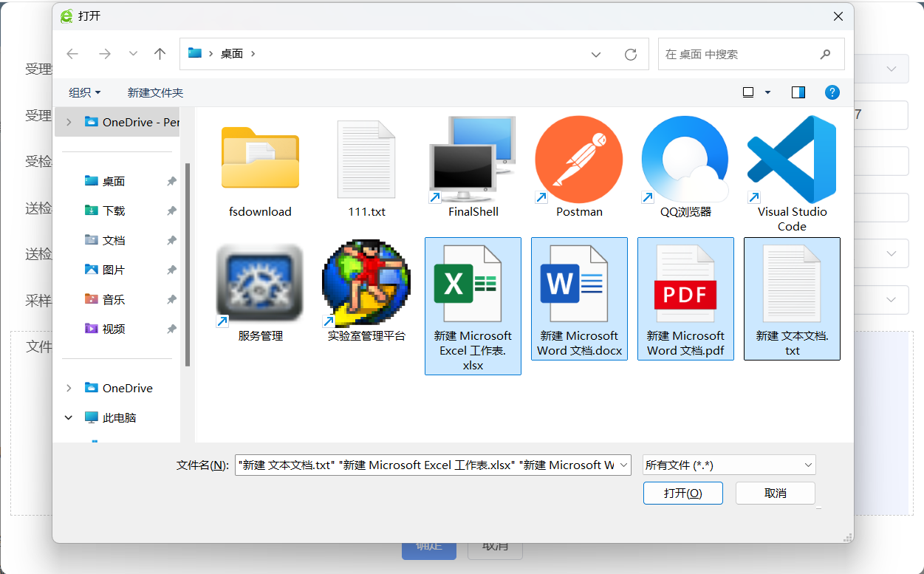Click the 取消 button
The width and height of the screenshot is (924, 574).
(x=776, y=493)
